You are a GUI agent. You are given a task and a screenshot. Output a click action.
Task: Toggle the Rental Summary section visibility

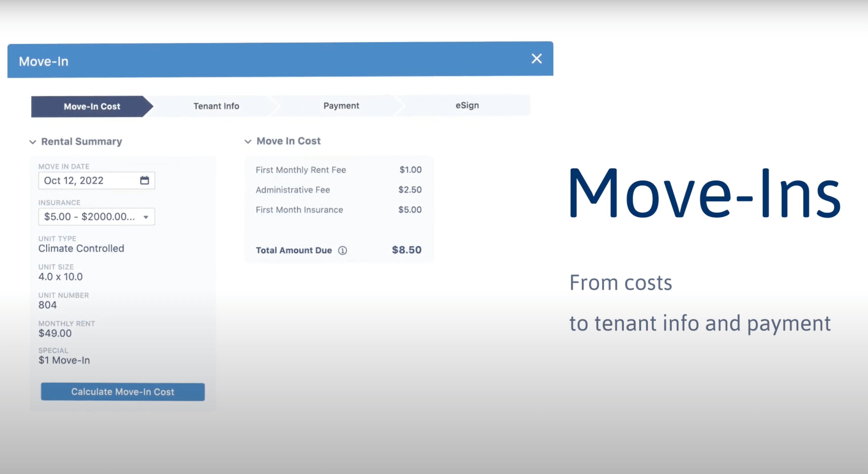coord(33,141)
